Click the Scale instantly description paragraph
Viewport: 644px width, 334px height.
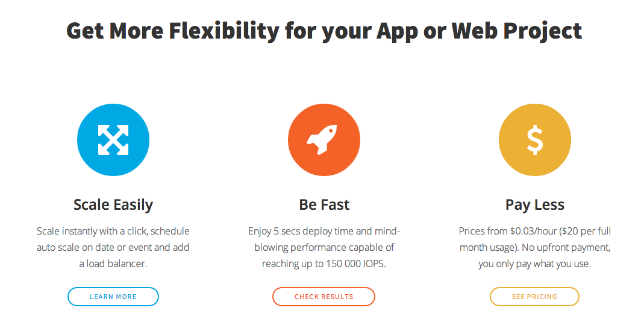pyautogui.click(x=113, y=247)
